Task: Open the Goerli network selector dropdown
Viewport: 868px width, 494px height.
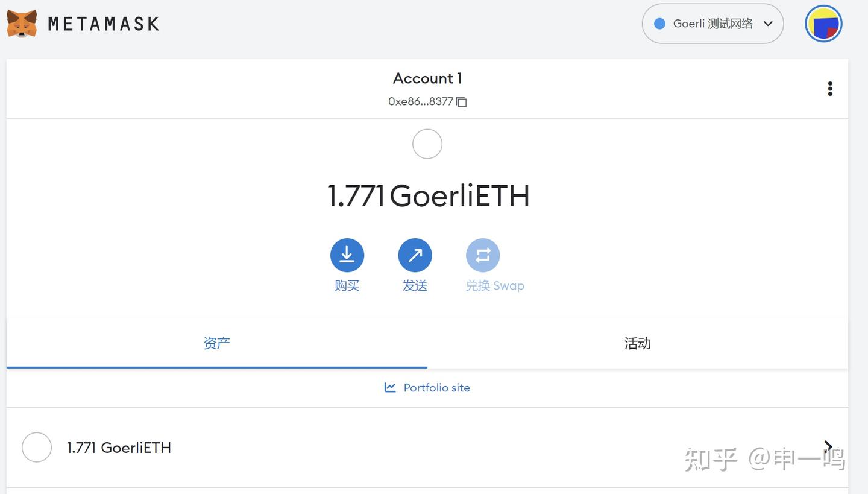Action: pos(712,24)
